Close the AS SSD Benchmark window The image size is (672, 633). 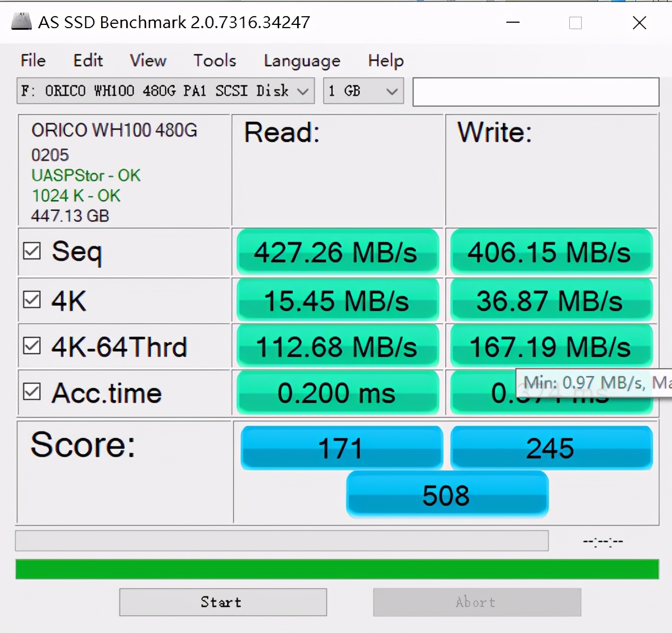(x=640, y=23)
